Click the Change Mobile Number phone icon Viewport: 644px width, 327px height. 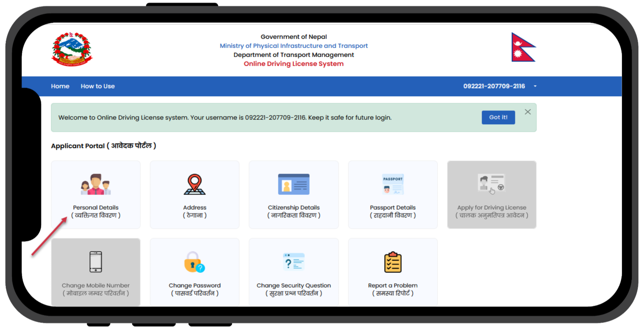coord(96,262)
